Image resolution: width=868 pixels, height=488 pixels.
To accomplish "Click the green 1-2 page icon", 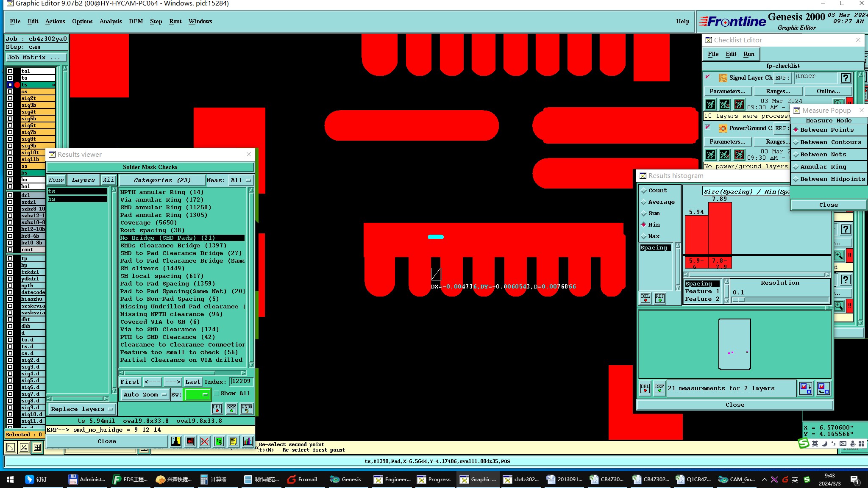I will point(219,441).
